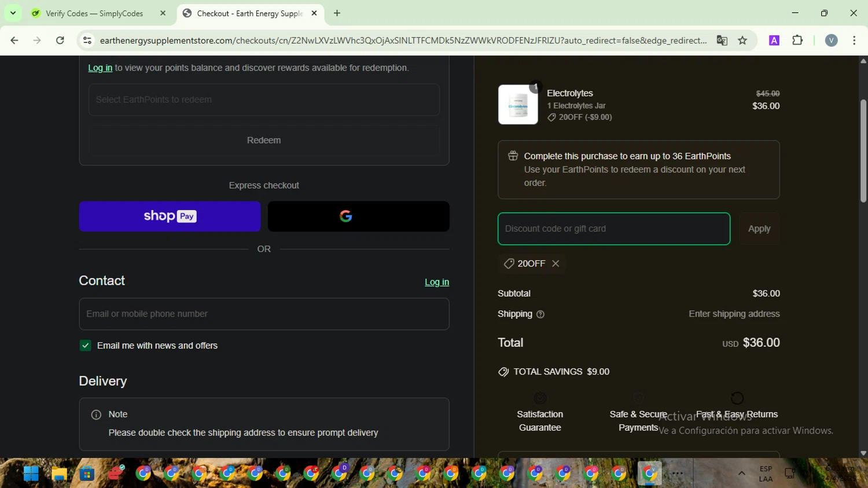Click the Express checkout heading
868x488 pixels.
pyautogui.click(x=264, y=185)
